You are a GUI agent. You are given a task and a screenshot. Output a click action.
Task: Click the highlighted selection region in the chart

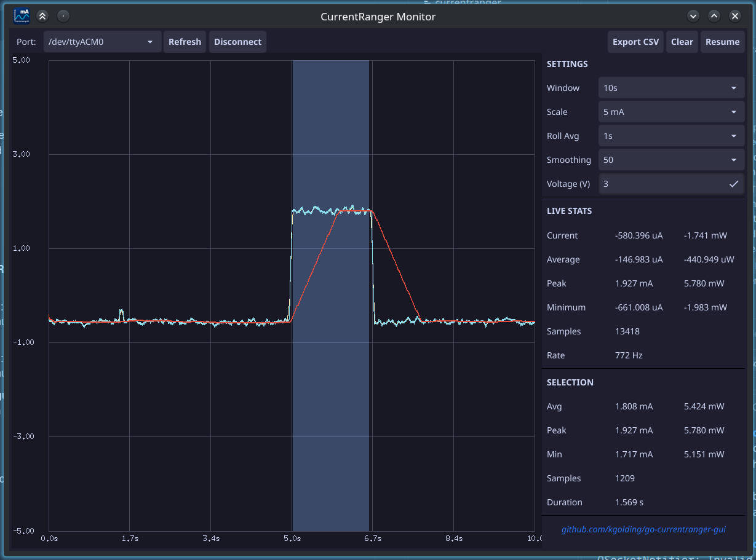330,296
